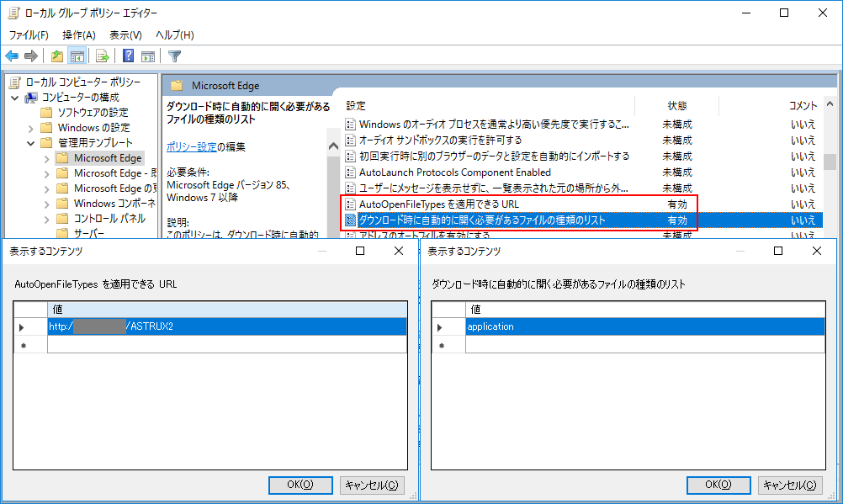Toggle the Show/Hide console tree icon
The height and width of the screenshot is (504, 843).
pos(77,56)
